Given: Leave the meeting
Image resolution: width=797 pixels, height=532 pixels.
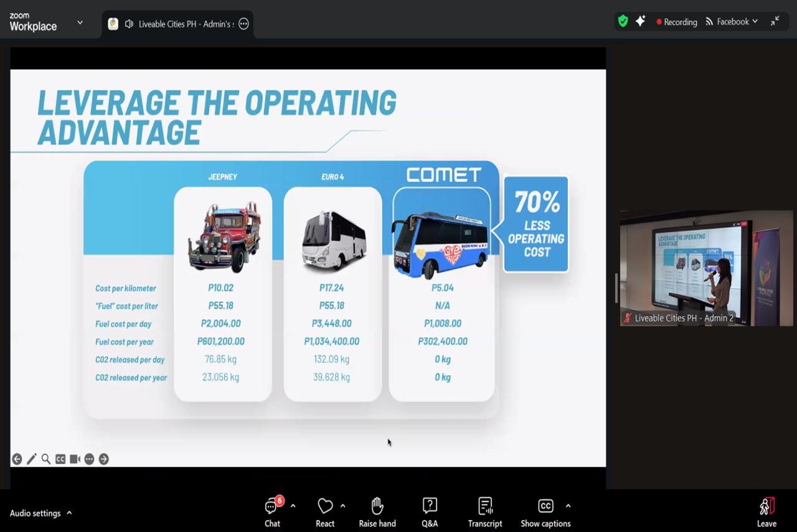Looking at the screenshot, I should click(x=766, y=512).
